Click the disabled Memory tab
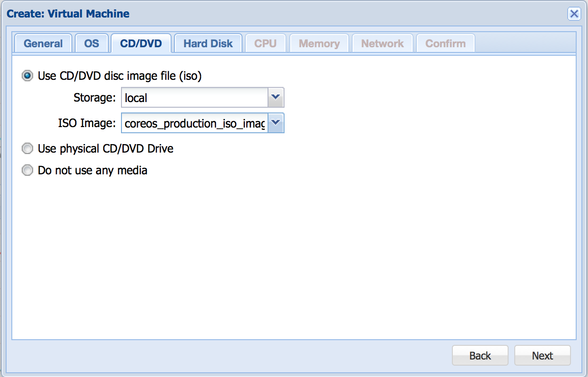The image size is (588, 377). pyautogui.click(x=319, y=43)
